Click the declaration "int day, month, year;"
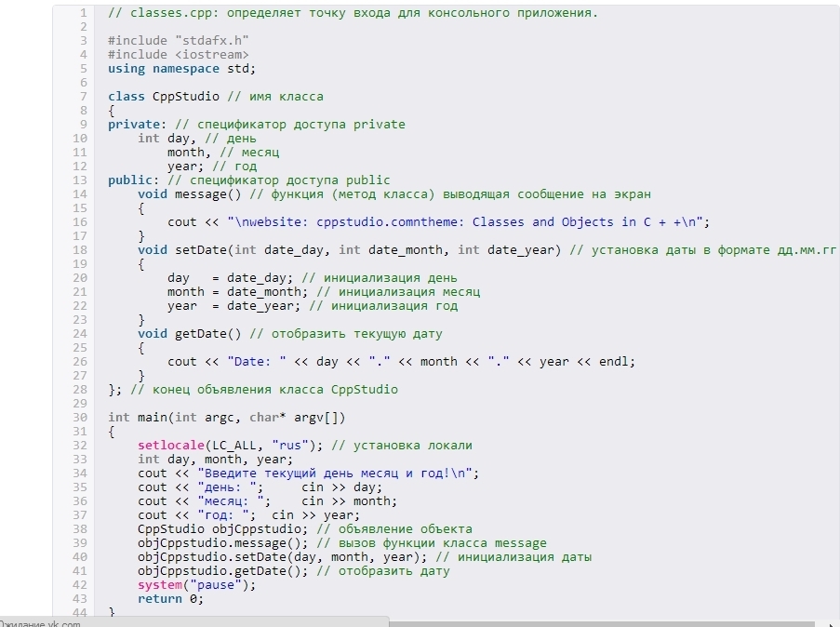 pos(216,459)
